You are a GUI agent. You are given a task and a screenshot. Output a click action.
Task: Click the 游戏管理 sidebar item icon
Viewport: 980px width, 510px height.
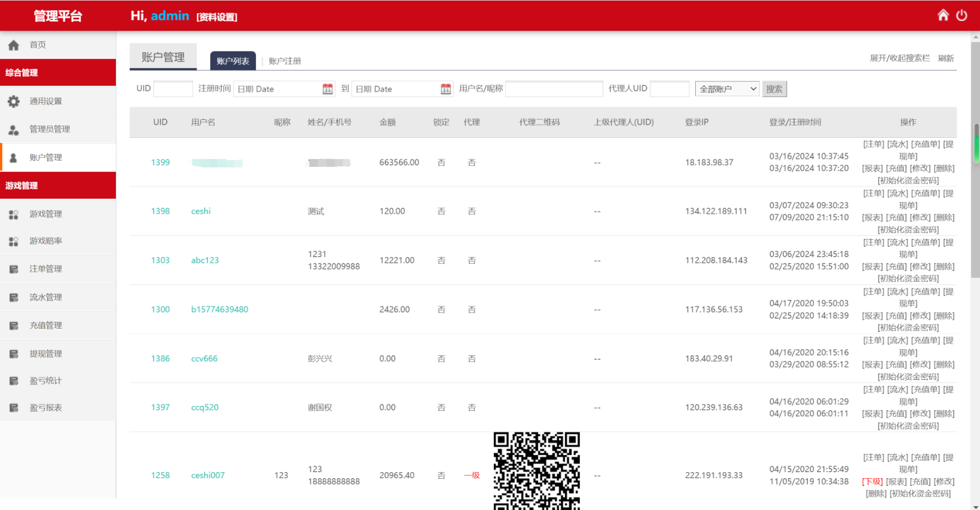13,214
